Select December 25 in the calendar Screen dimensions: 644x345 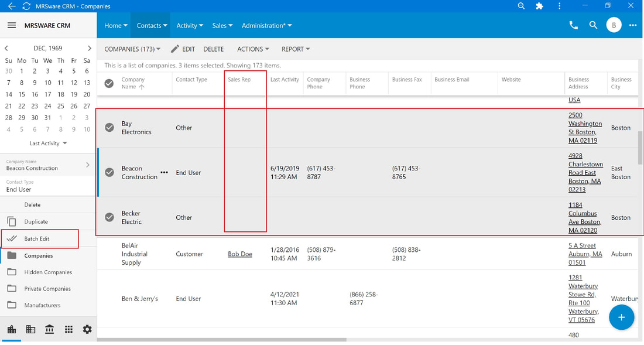pos(61,106)
